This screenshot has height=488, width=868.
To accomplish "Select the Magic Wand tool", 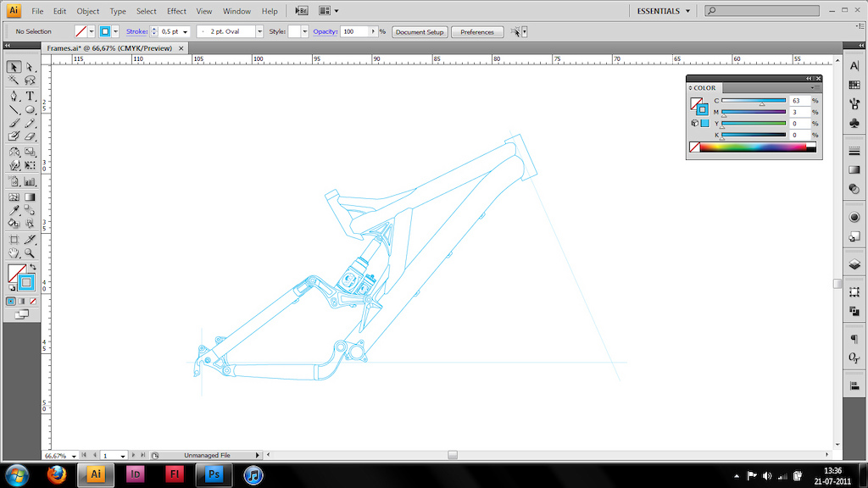I will click(x=14, y=80).
